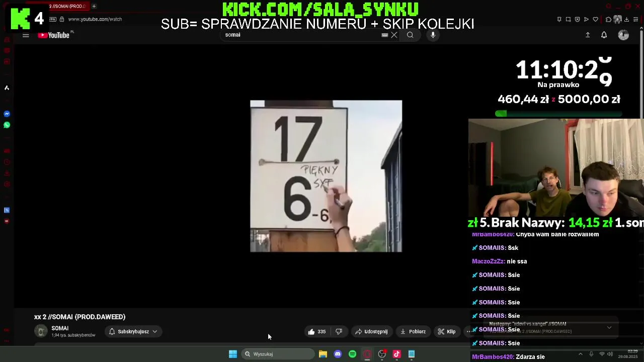Open the extensions cube icon
The image size is (644, 362).
point(609,19)
